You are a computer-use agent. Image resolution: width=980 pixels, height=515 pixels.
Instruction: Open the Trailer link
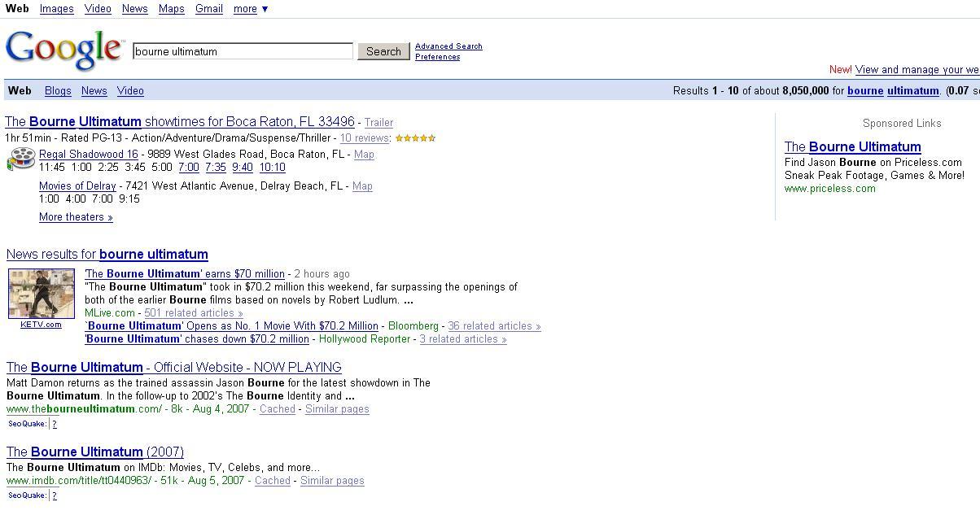tap(378, 123)
